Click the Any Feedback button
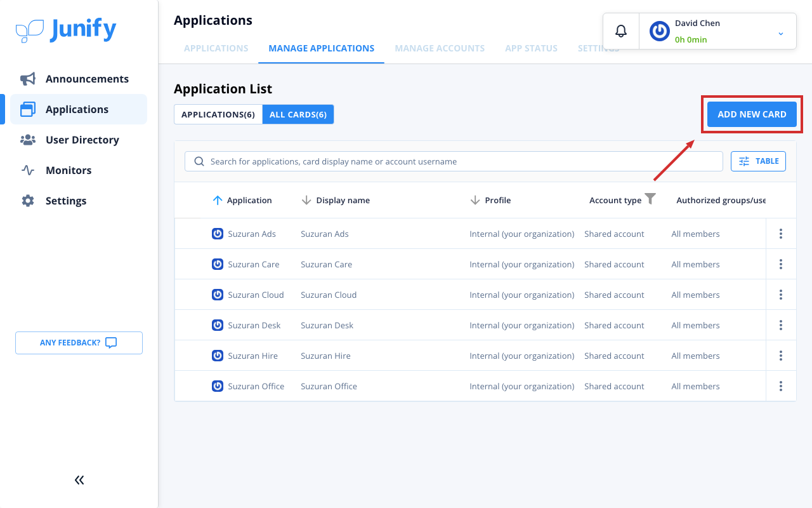The width and height of the screenshot is (812, 508). pyautogui.click(x=79, y=343)
